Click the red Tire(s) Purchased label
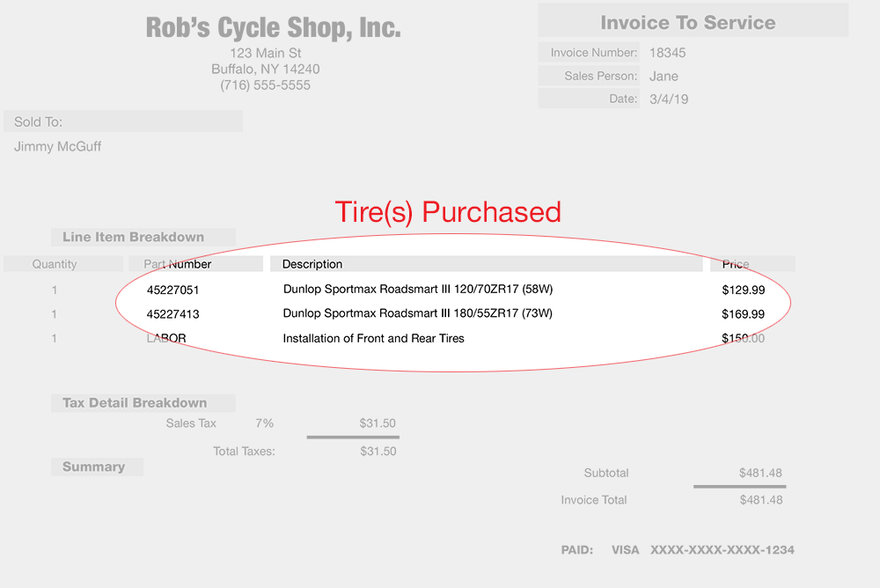 coord(447,212)
